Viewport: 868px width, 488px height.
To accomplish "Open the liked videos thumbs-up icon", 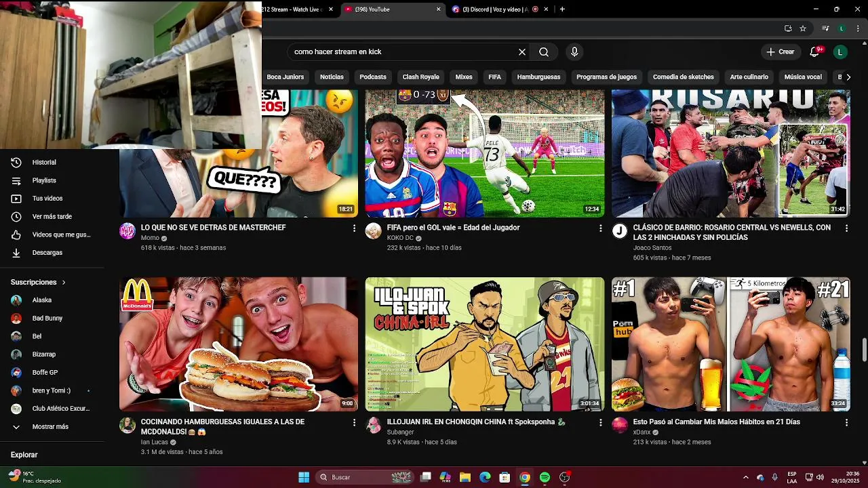I will click(x=16, y=235).
